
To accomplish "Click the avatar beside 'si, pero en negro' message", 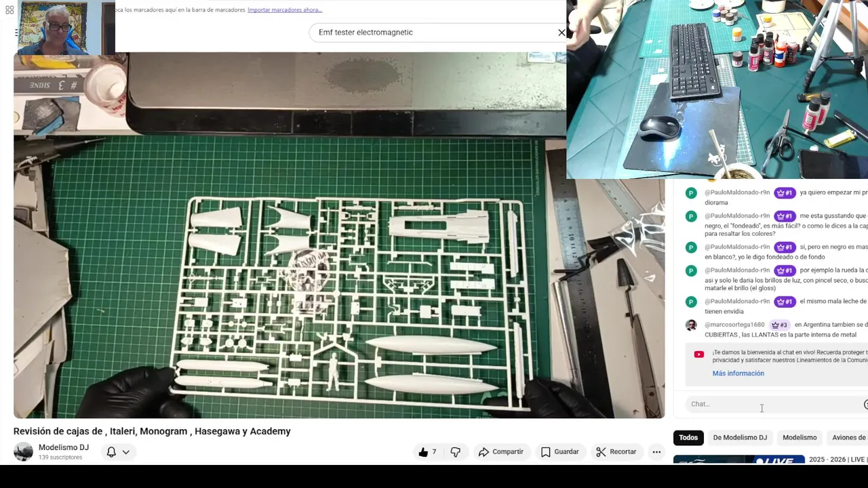I will [x=691, y=247].
